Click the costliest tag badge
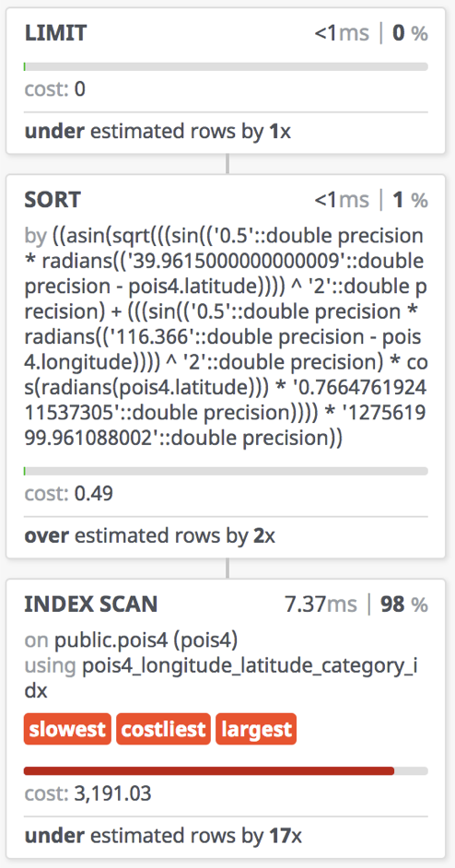Image resolution: width=455 pixels, height=868 pixels. coord(163,729)
